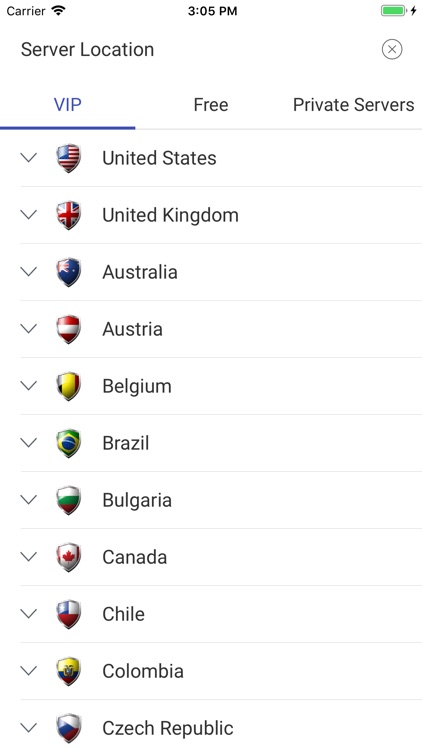Tap the United States flag shield icon
The width and height of the screenshot is (422, 750).
[68, 158]
